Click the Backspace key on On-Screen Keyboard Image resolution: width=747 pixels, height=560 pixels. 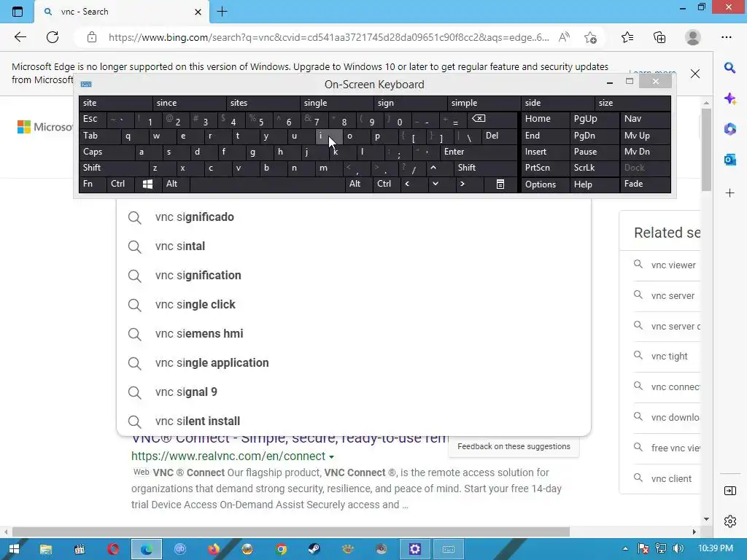(x=479, y=119)
